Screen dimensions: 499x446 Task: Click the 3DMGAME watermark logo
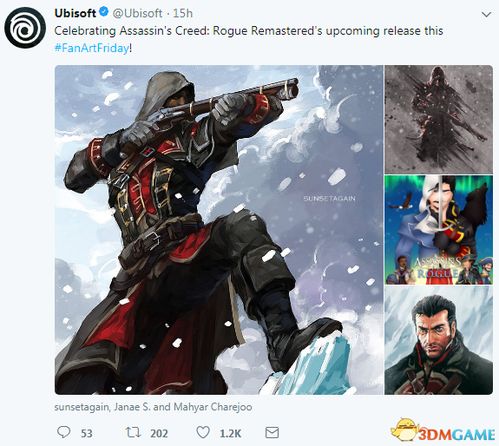point(443,430)
